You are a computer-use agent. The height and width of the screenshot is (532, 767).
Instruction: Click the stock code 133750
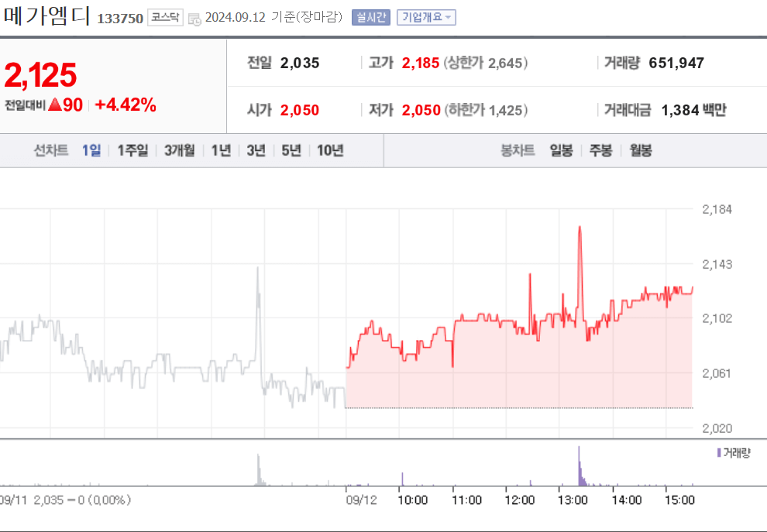tap(120, 19)
